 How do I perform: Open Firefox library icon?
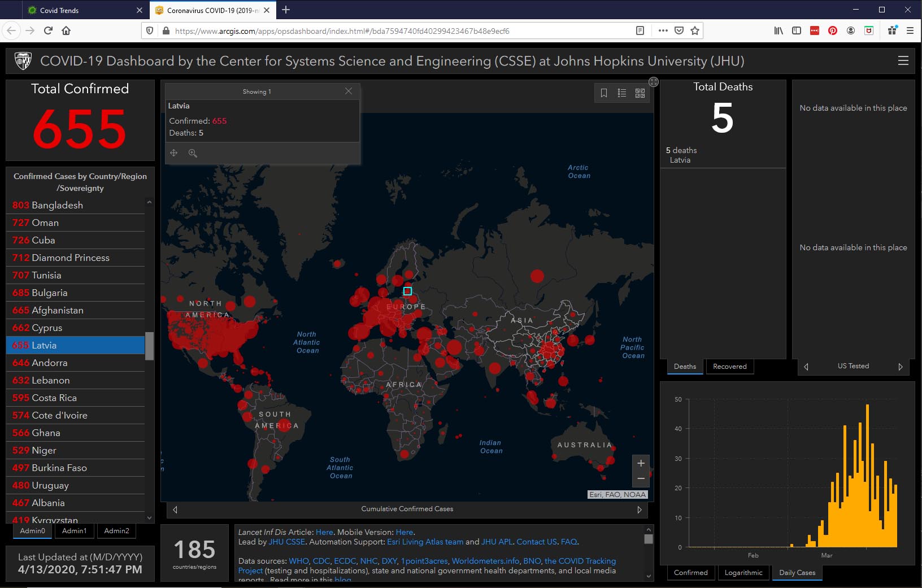[779, 31]
